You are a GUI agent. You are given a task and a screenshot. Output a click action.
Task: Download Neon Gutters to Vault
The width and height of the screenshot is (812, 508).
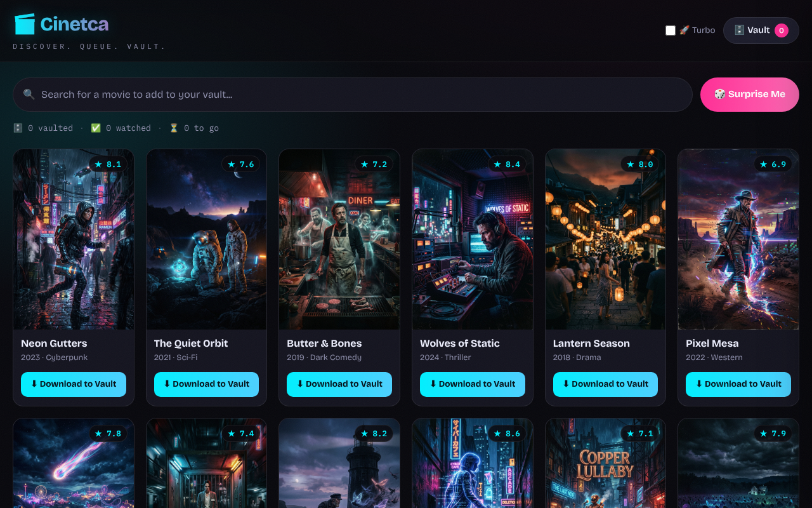[x=74, y=384]
